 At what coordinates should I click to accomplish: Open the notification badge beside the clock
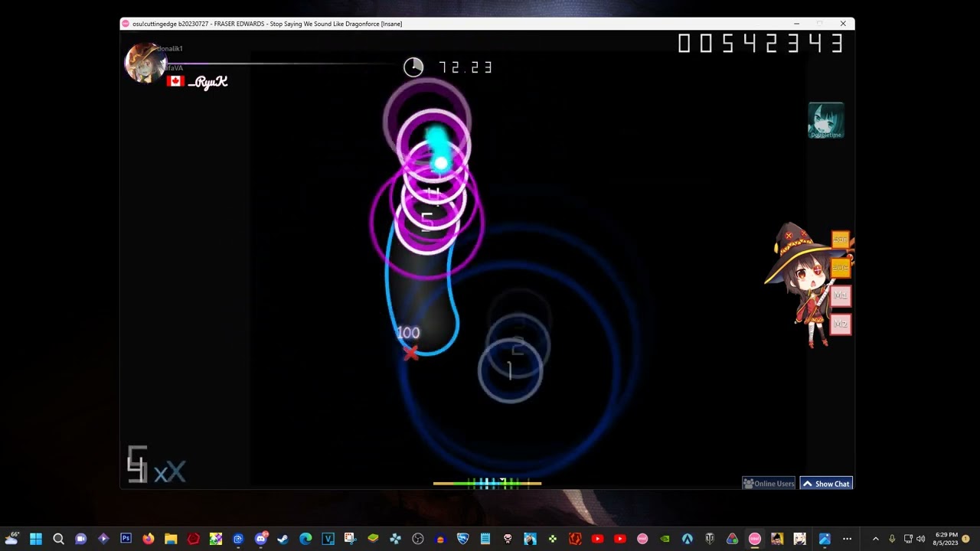966,539
